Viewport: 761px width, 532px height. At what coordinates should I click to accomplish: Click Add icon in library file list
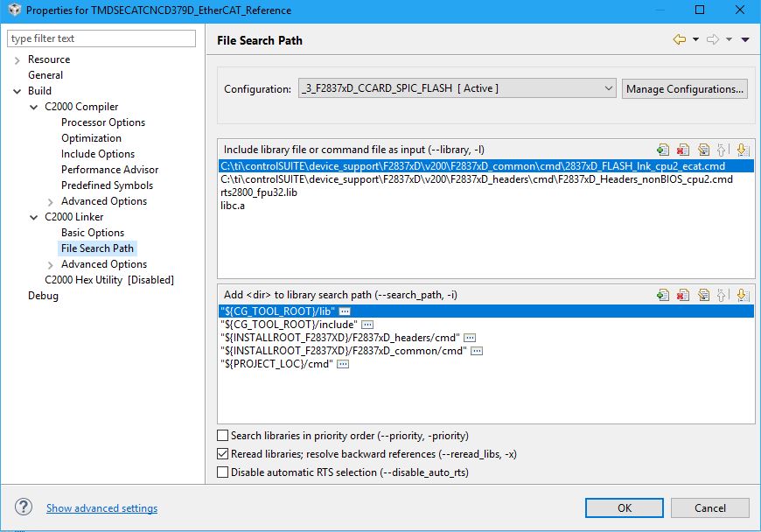pyautogui.click(x=663, y=150)
